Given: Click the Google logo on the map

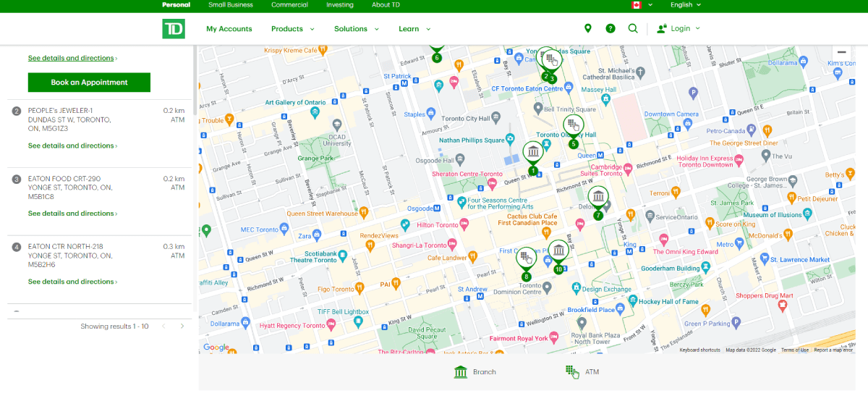Looking at the screenshot, I should 216,347.
